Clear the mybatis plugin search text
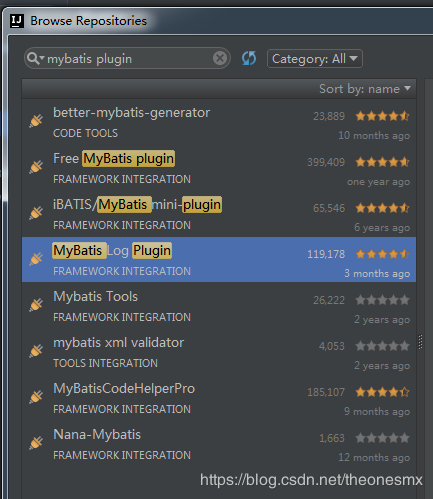433x499 pixels. click(220, 59)
